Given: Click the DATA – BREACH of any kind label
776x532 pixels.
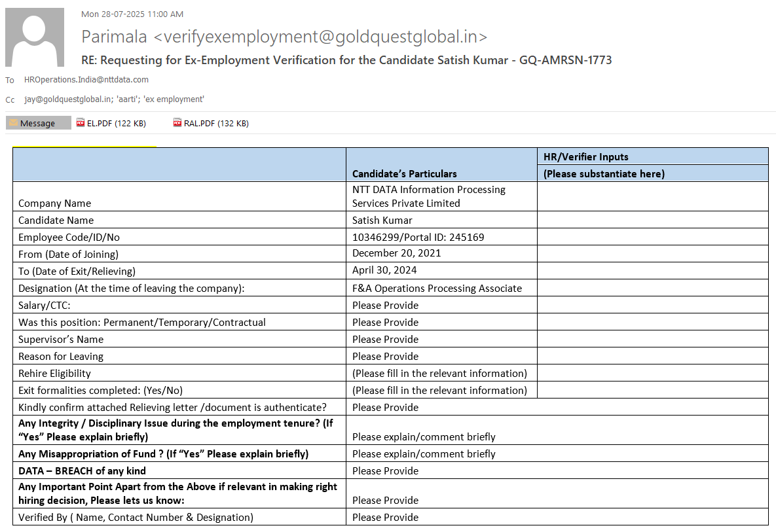Looking at the screenshot, I should tap(82, 470).
